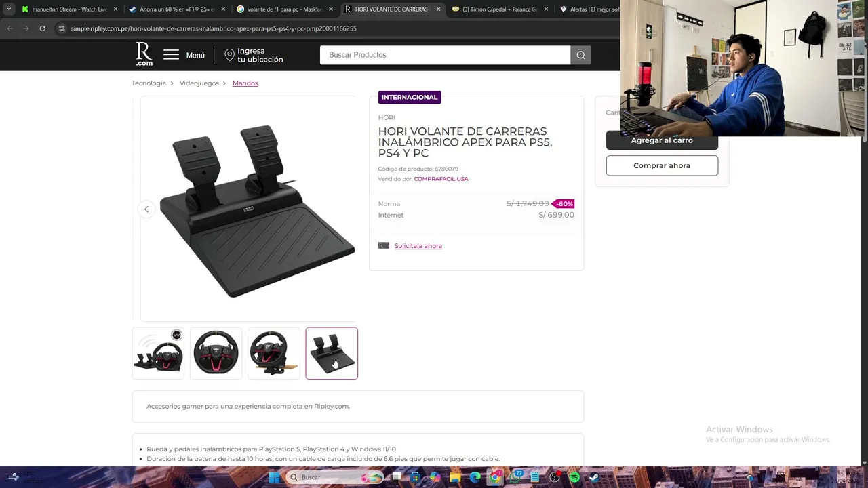This screenshot has width=868, height=488.
Task: Click the S/ 699.00 Internet price
Action: (x=556, y=215)
